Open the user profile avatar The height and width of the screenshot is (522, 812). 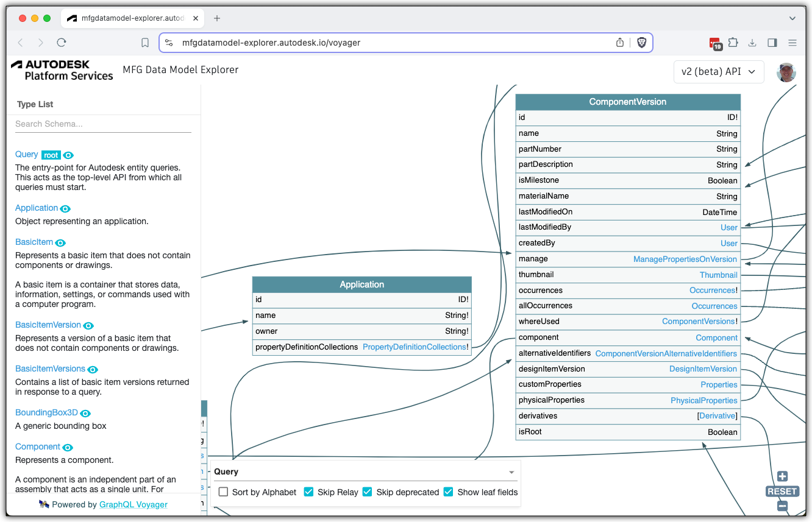[786, 72]
